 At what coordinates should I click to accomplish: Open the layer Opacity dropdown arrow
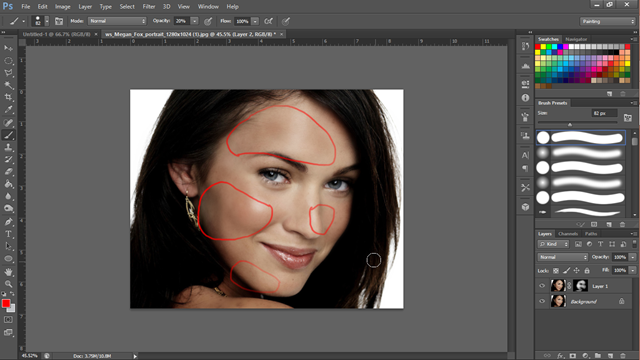pyautogui.click(x=633, y=257)
